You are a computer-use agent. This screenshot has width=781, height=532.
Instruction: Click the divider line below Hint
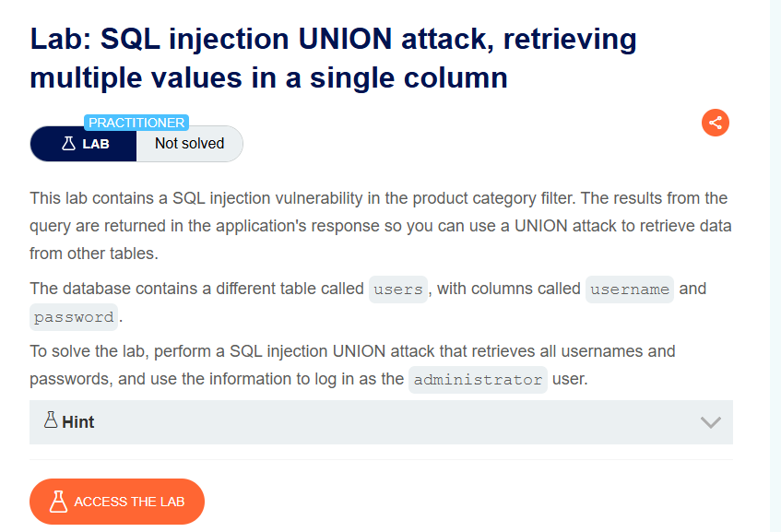[x=381, y=459]
